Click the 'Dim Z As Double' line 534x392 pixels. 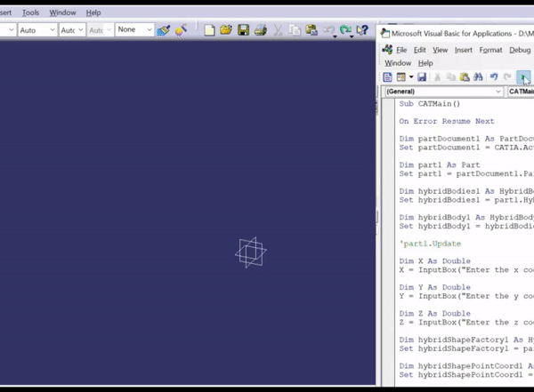coord(434,314)
